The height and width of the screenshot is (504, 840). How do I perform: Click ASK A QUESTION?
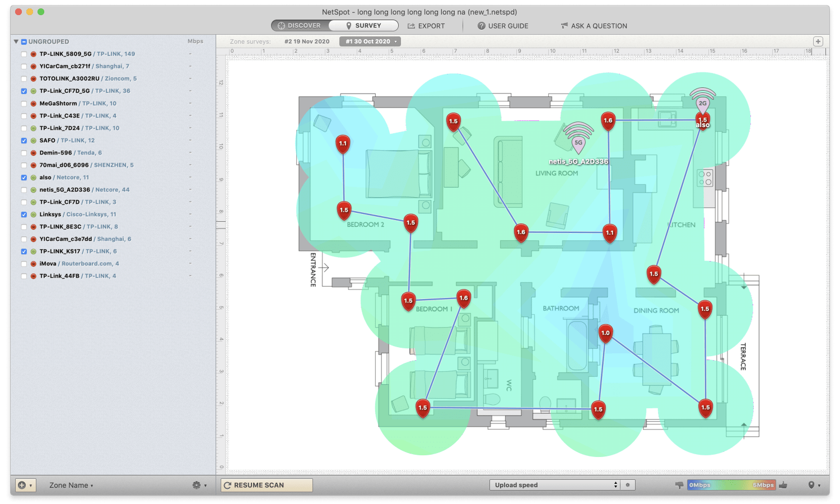[x=594, y=26]
